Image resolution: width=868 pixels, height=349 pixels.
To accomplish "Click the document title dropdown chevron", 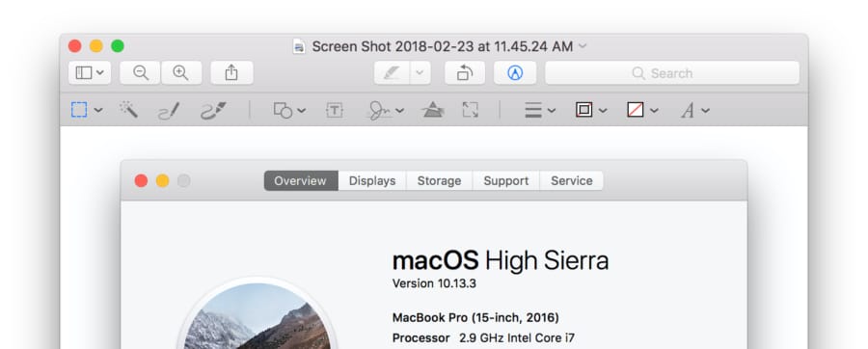I will coord(583,46).
